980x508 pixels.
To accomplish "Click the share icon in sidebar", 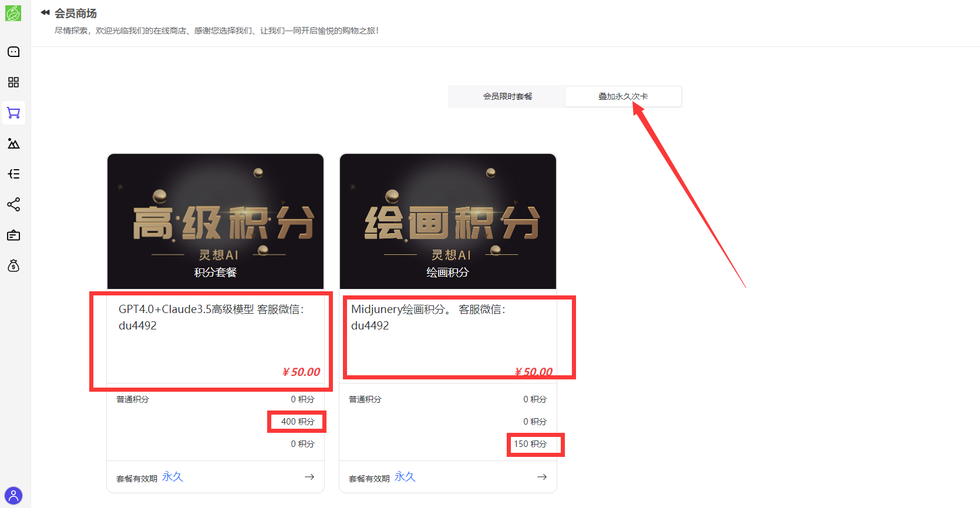I will coord(14,204).
